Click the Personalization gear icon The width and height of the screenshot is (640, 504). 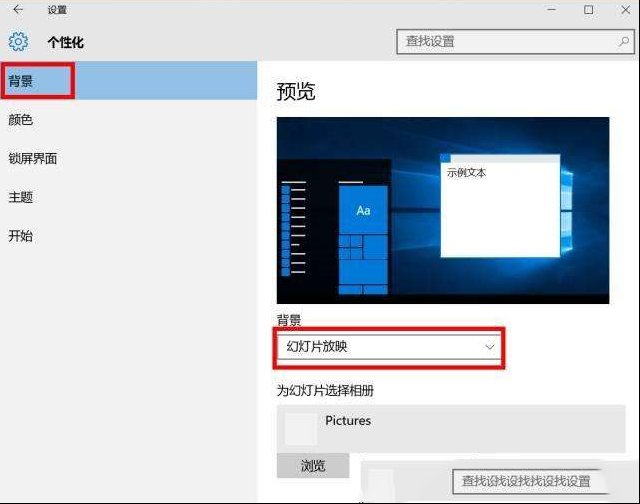(18, 42)
